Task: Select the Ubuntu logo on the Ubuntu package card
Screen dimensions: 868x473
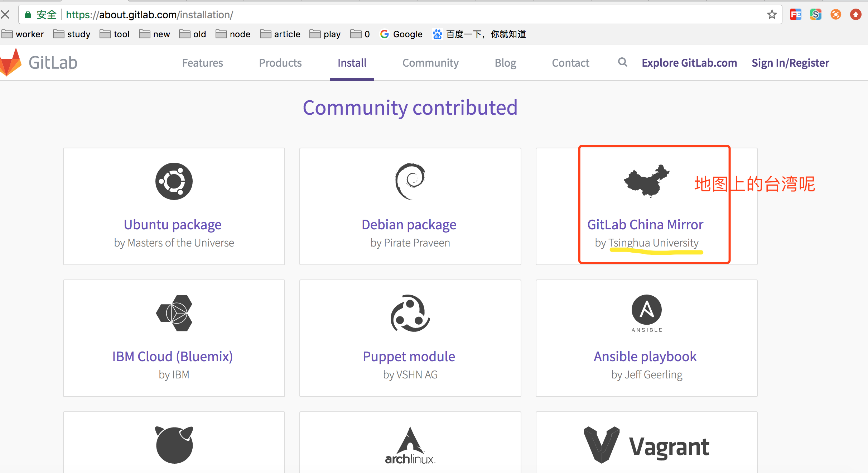Action: 173,181
